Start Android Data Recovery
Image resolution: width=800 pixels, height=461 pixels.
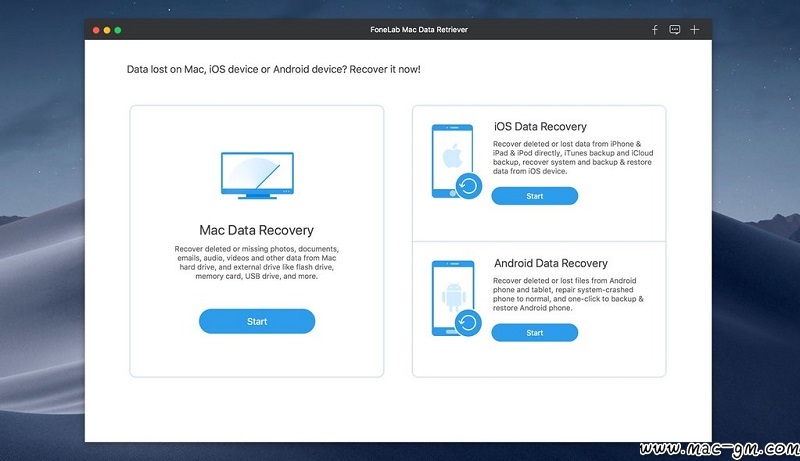[535, 332]
